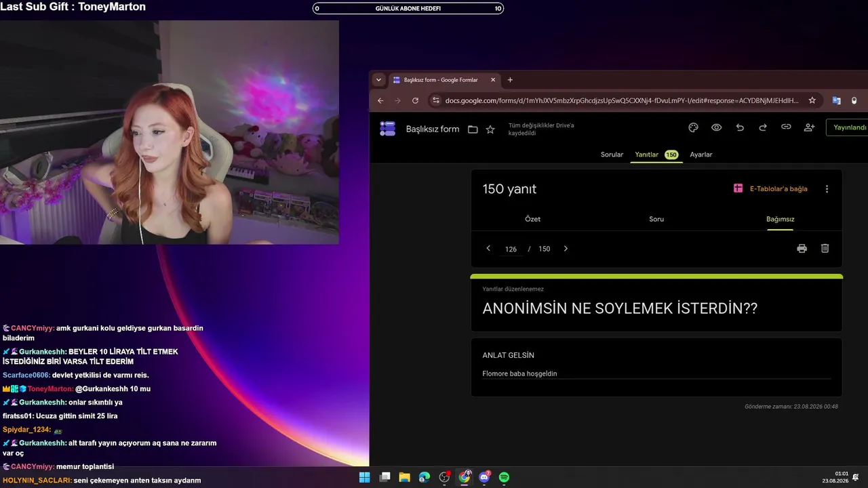The height and width of the screenshot is (488, 868).
Task: Close the Başlıksız form browser tab
Action: click(493, 80)
